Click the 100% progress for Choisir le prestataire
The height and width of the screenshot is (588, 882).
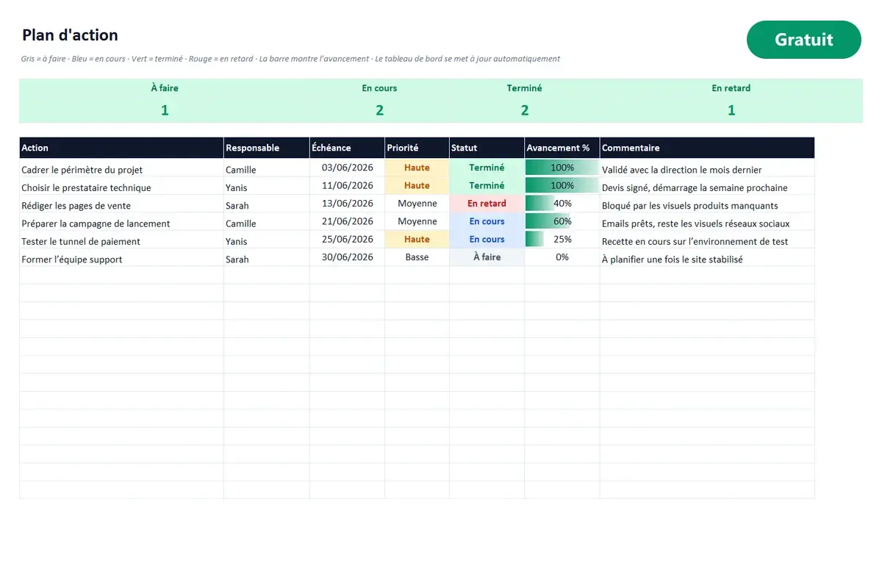point(562,185)
